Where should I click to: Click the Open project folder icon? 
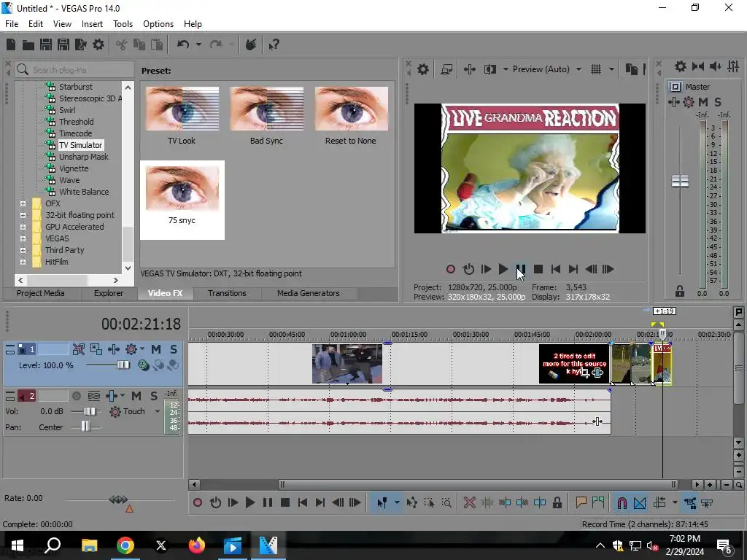coord(28,44)
